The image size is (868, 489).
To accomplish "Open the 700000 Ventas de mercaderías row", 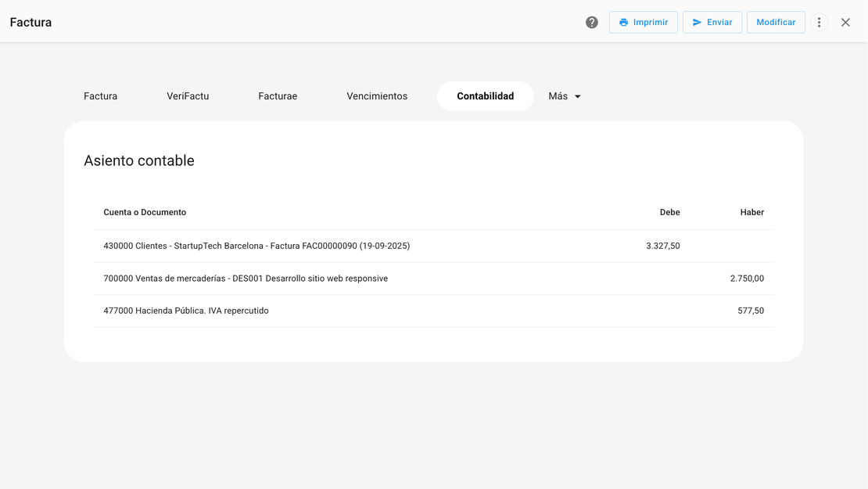I will [246, 279].
